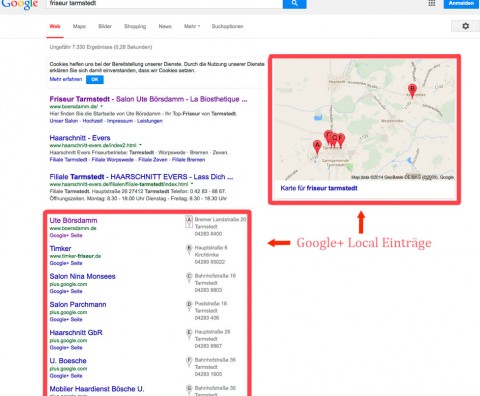Click the blue search magnifier button

(294, 4)
